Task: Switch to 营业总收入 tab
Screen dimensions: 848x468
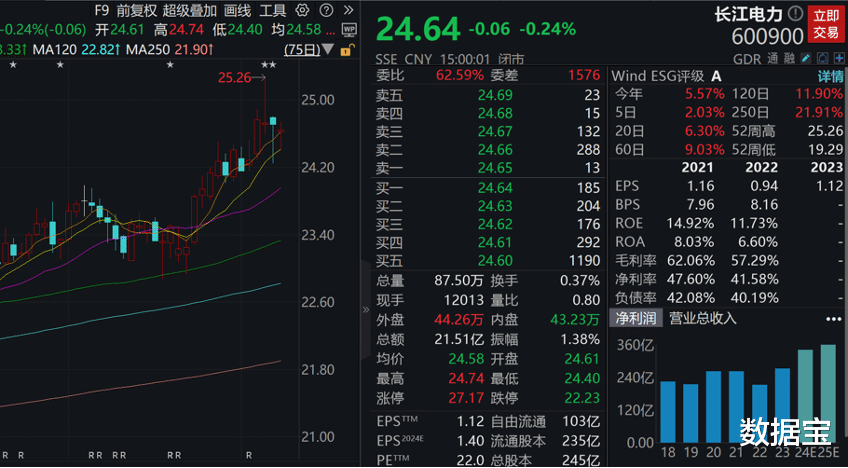Action: tap(703, 319)
